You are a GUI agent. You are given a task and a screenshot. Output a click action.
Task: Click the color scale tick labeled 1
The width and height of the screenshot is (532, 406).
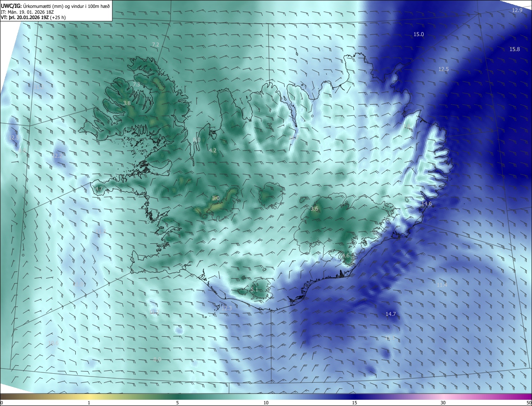point(89,403)
